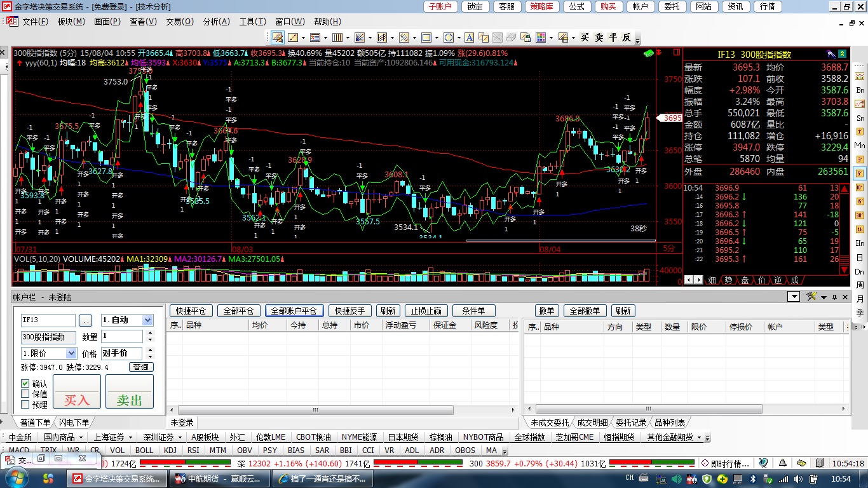868x488 pixels.
Task: Click the 止损止赢 button
Action: click(426, 311)
